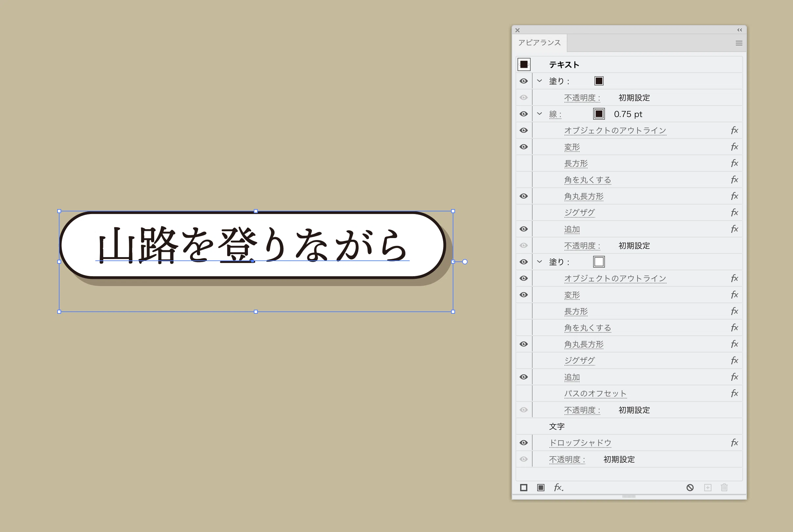This screenshot has height=532, width=793.
Task: Click the fx icon on 角丸長方形 under the white fill
Action: 734,344
